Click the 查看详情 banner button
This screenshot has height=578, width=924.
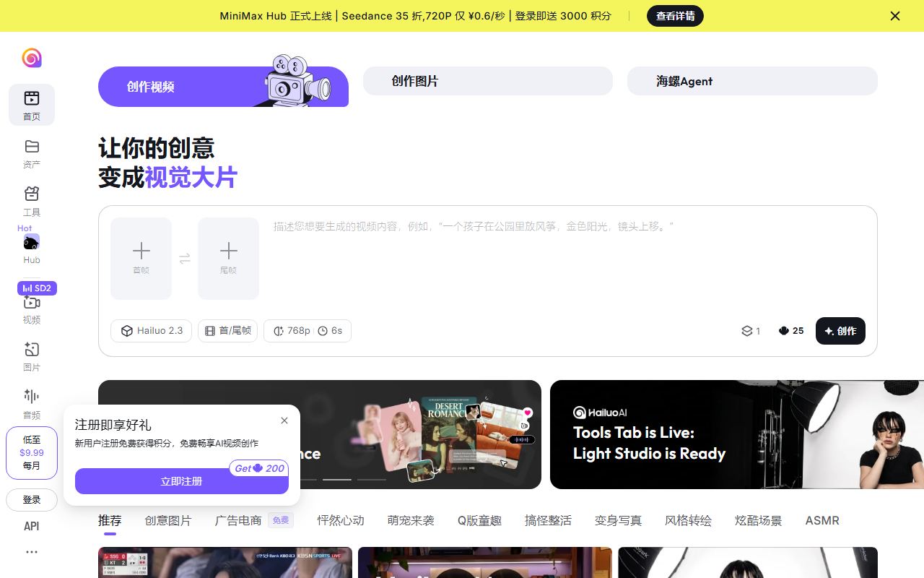(675, 16)
